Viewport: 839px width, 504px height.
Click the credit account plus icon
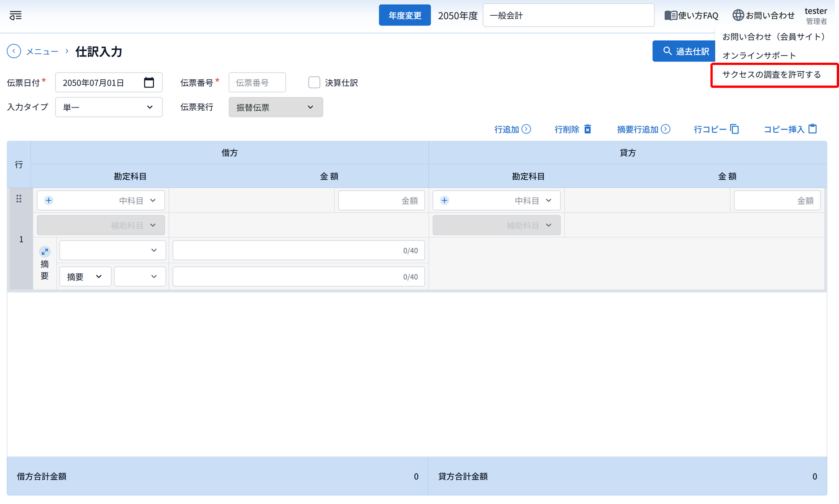click(444, 200)
